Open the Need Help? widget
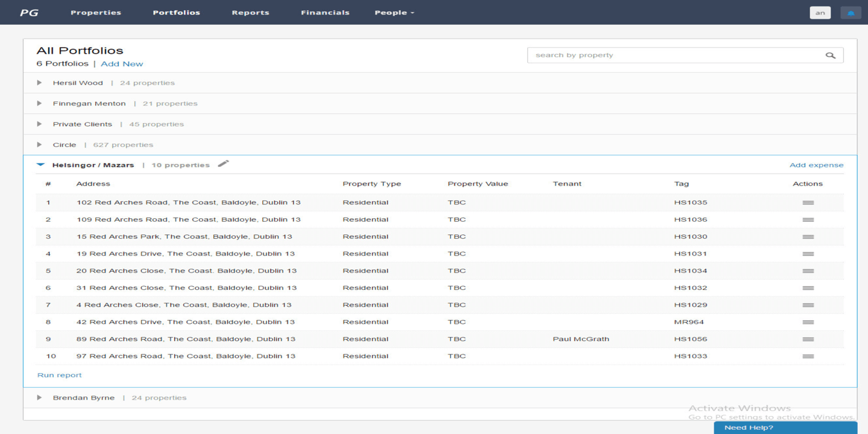The height and width of the screenshot is (434, 868). 785,427
